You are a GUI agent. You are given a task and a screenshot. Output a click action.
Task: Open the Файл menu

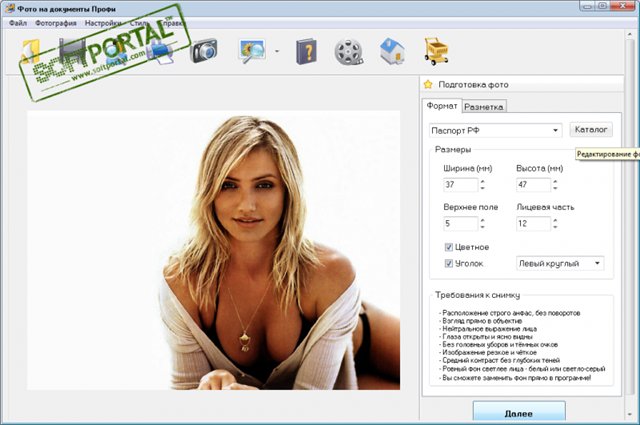(18, 23)
